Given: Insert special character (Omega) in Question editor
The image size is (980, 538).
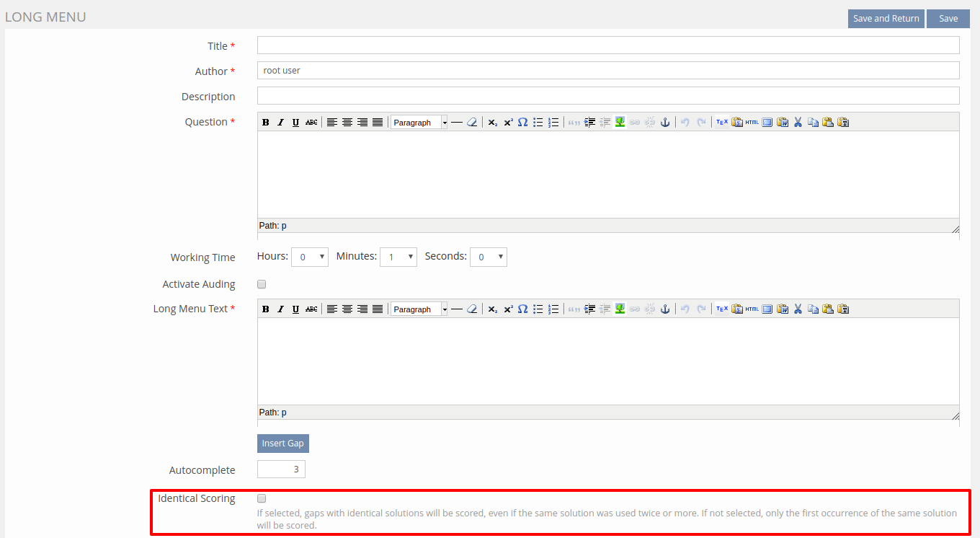Looking at the screenshot, I should coord(522,123).
